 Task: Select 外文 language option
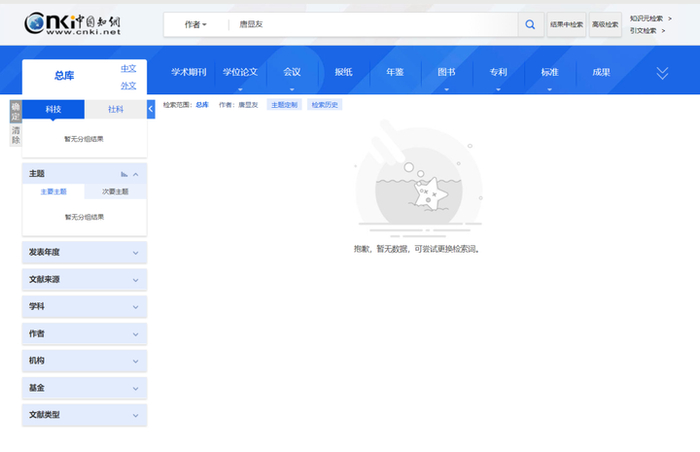129,86
